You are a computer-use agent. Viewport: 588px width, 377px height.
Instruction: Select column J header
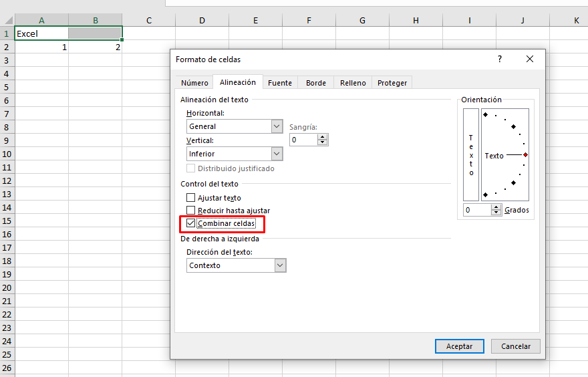[523, 20]
